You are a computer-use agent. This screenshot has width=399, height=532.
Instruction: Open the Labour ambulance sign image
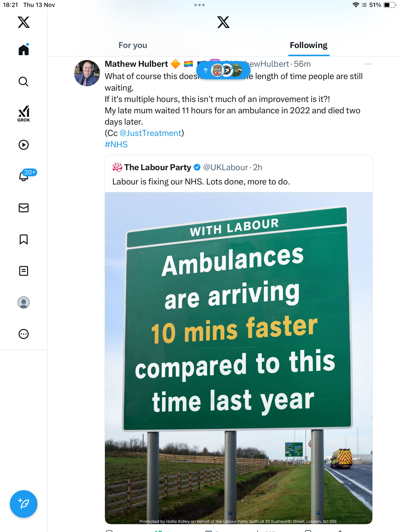pyautogui.click(x=238, y=357)
